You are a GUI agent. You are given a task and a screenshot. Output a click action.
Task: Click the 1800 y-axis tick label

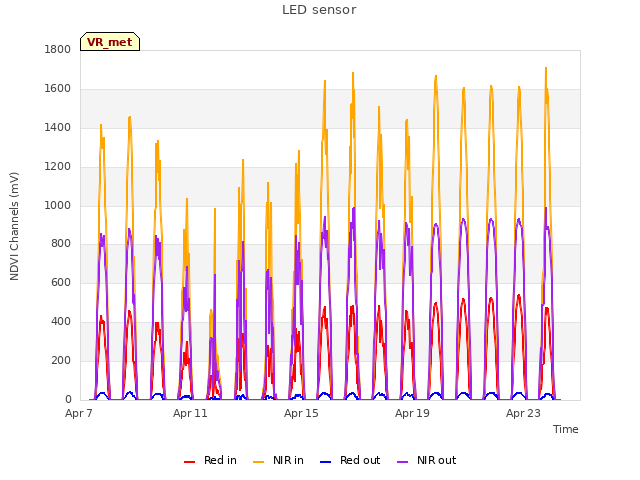tap(58, 50)
